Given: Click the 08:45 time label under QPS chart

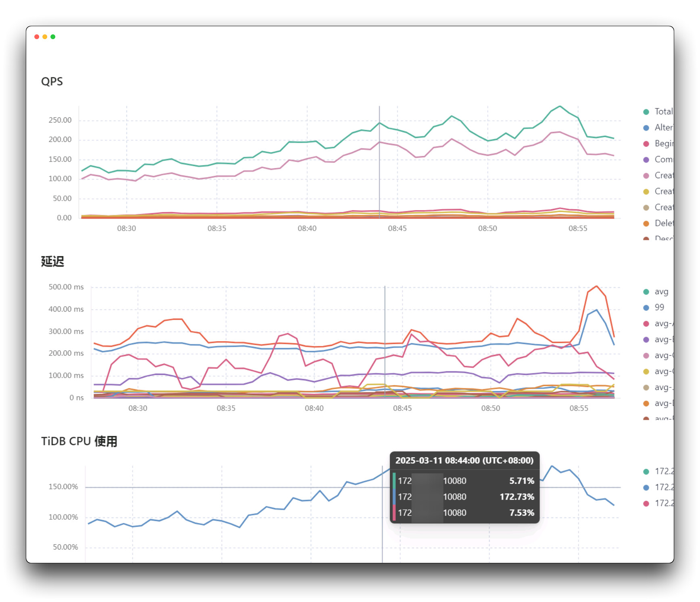Looking at the screenshot, I should tap(397, 228).
